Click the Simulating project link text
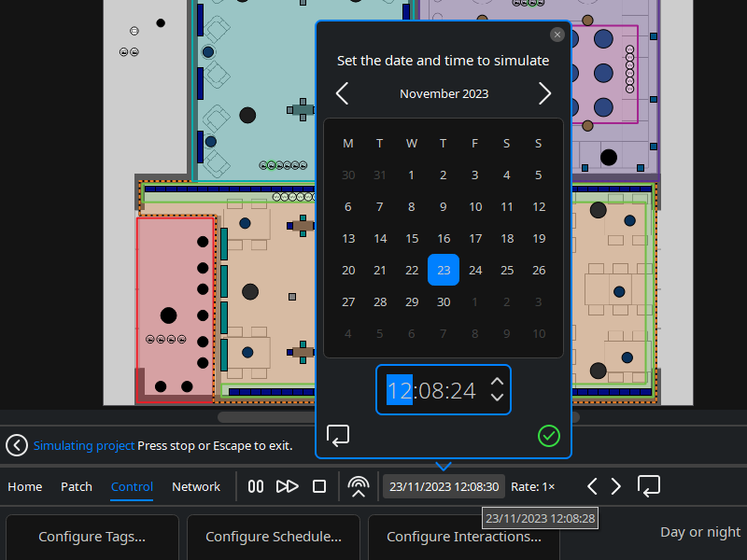This screenshot has height=560, width=747. pos(84,446)
